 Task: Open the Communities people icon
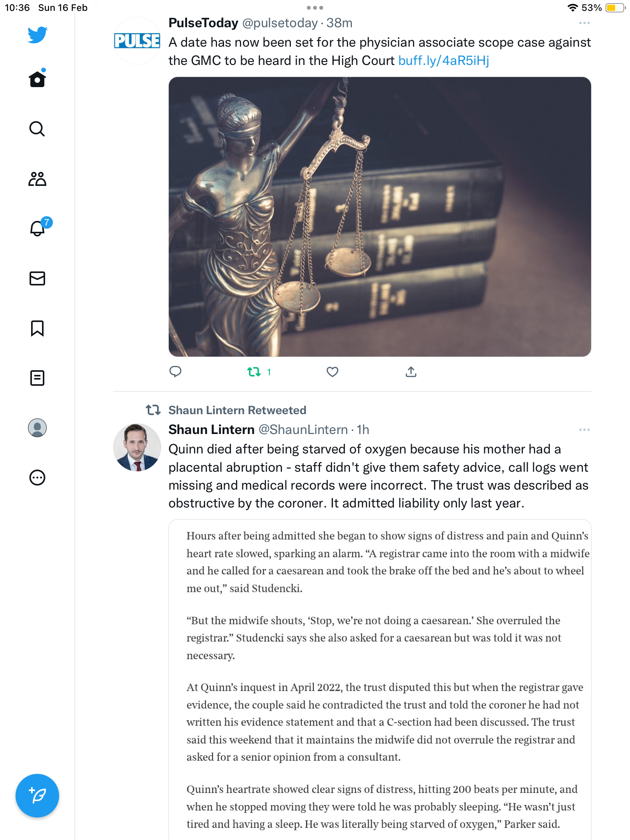37,179
